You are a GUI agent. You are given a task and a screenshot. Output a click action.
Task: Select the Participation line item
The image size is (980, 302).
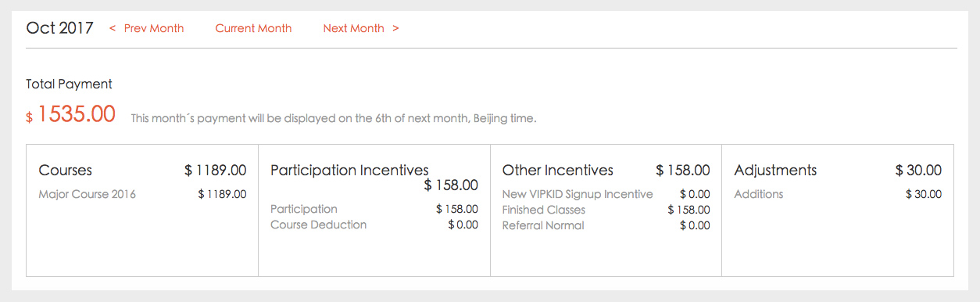pos(374,209)
